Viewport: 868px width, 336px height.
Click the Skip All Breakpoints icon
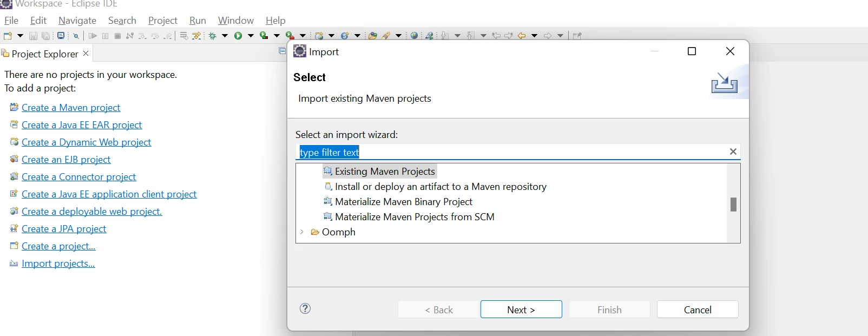pyautogui.click(x=76, y=36)
